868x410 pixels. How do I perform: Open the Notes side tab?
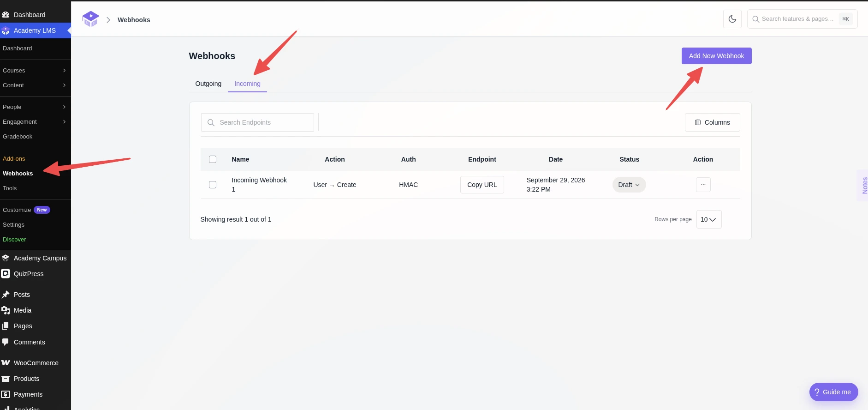point(863,185)
